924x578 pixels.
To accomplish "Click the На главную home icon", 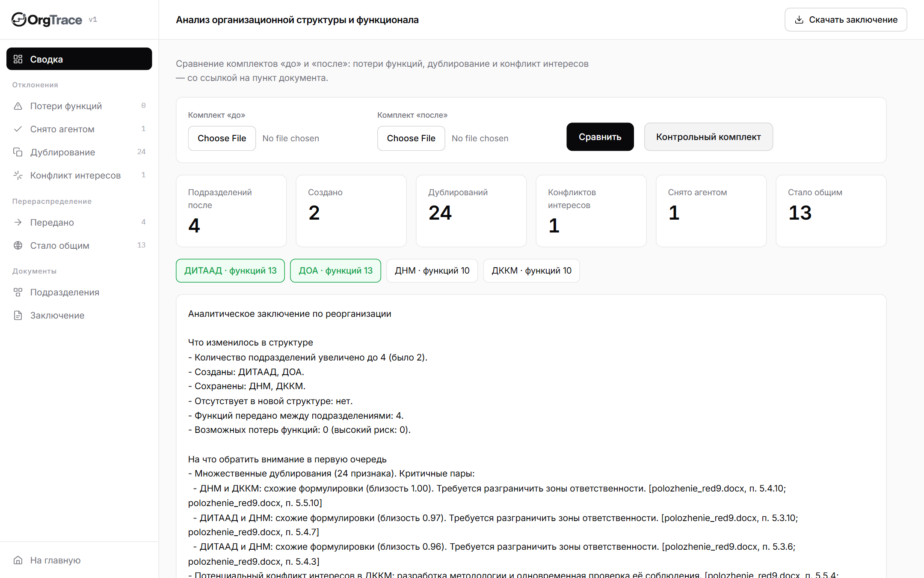I will pos(18,560).
